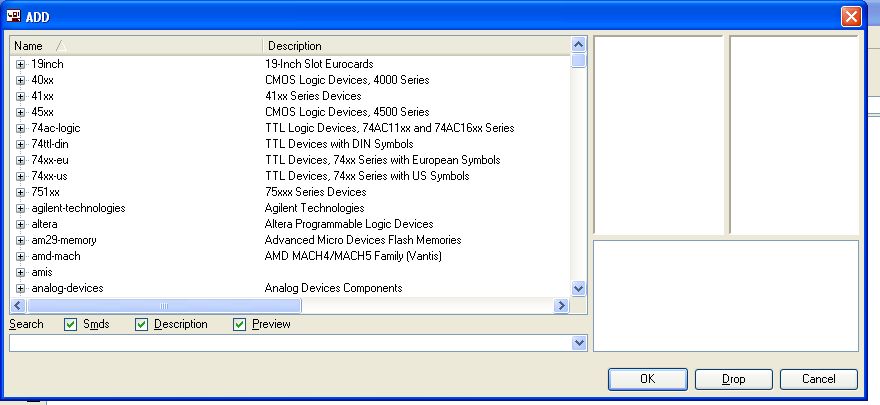Image resolution: width=880 pixels, height=405 pixels.
Task: Select the 41xx library name
Action: tap(43, 96)
